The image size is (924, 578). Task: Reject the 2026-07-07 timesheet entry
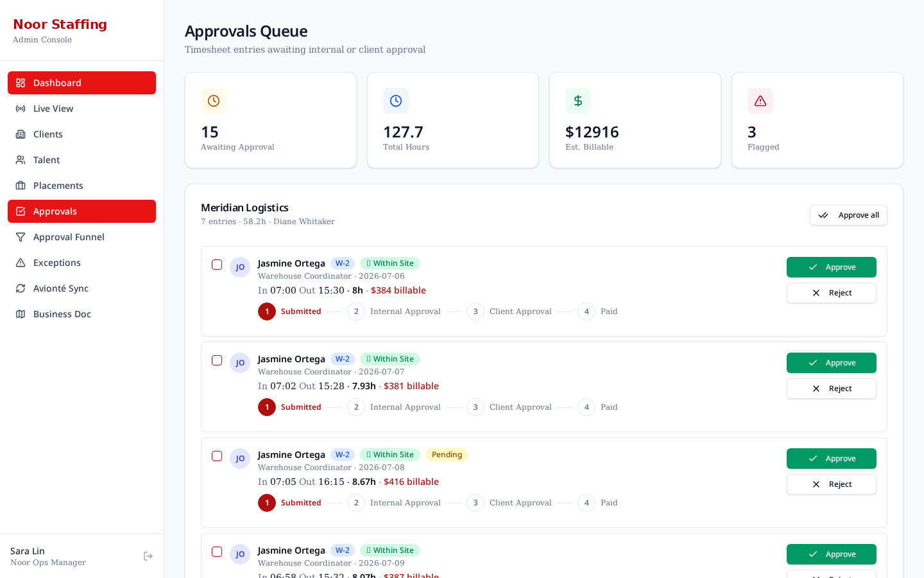pos(832,389)
